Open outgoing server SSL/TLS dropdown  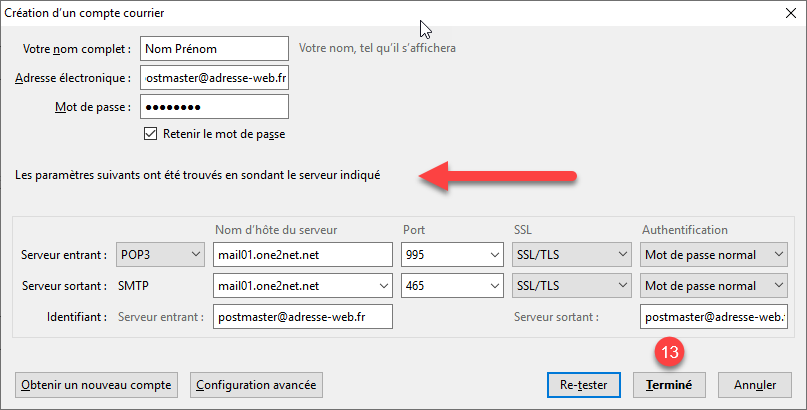(x=572, y=286)
